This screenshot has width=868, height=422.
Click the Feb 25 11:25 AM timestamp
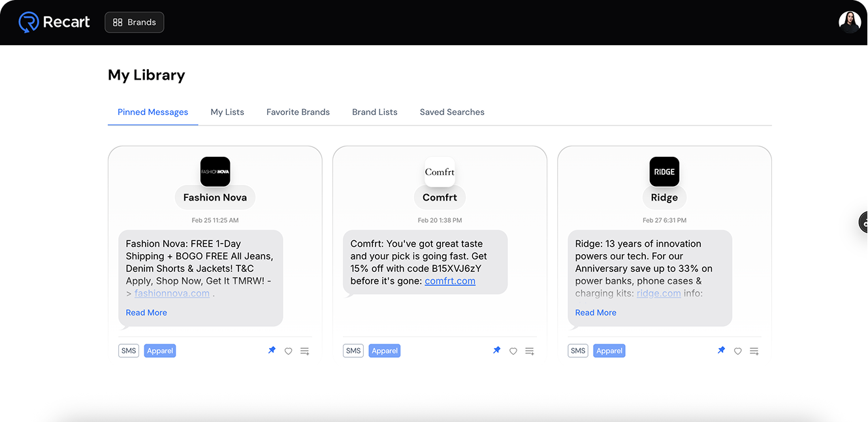[x=215, y=220]
